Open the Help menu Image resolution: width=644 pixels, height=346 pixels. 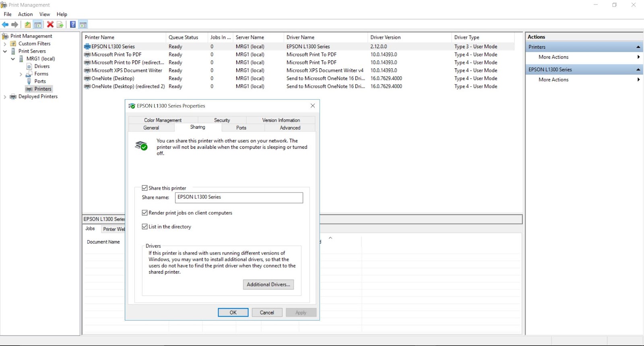(62, 14)
